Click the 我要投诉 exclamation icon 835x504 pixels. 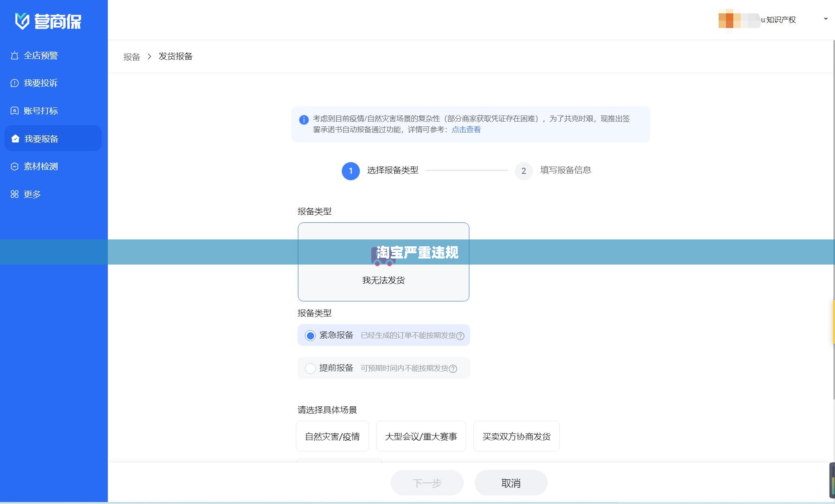(x=15, y=83)
